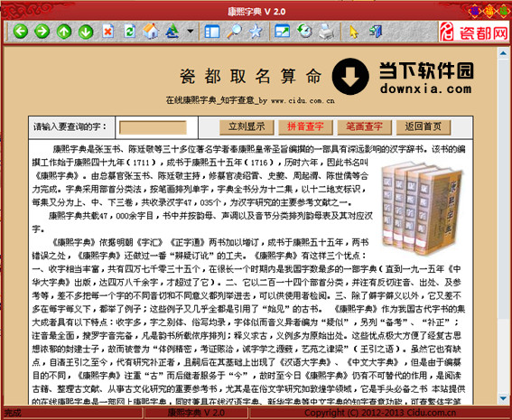
Task: Open search with the magnifier icon
Action: (234, 32)
